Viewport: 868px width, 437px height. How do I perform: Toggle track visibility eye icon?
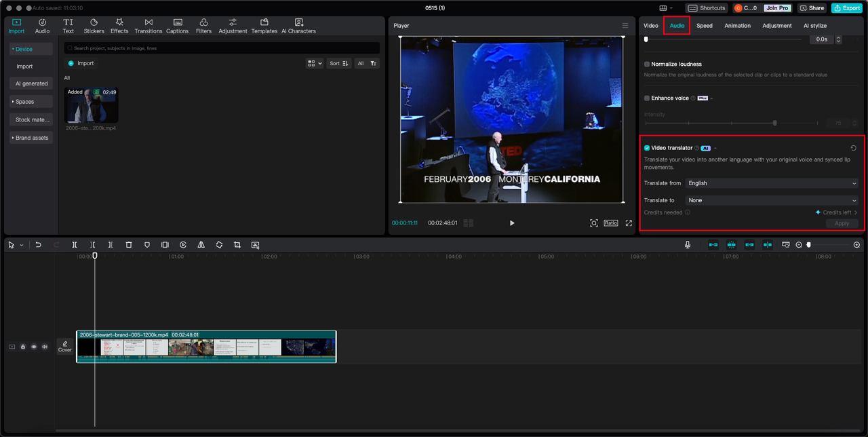[x=34, y=347]
